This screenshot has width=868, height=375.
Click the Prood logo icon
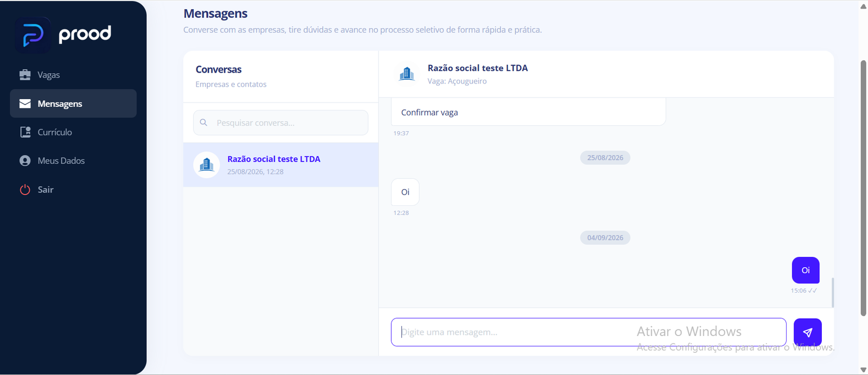[33, 35]
